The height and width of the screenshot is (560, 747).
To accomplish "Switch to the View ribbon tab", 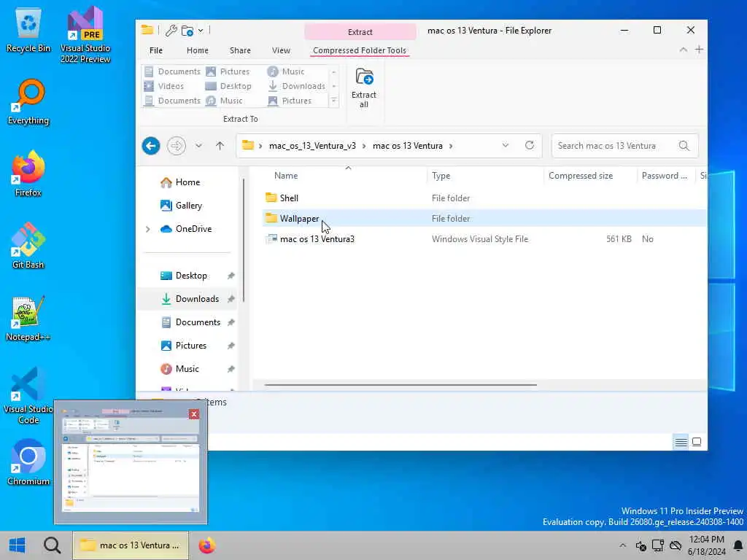I will [x=281, y=50].
